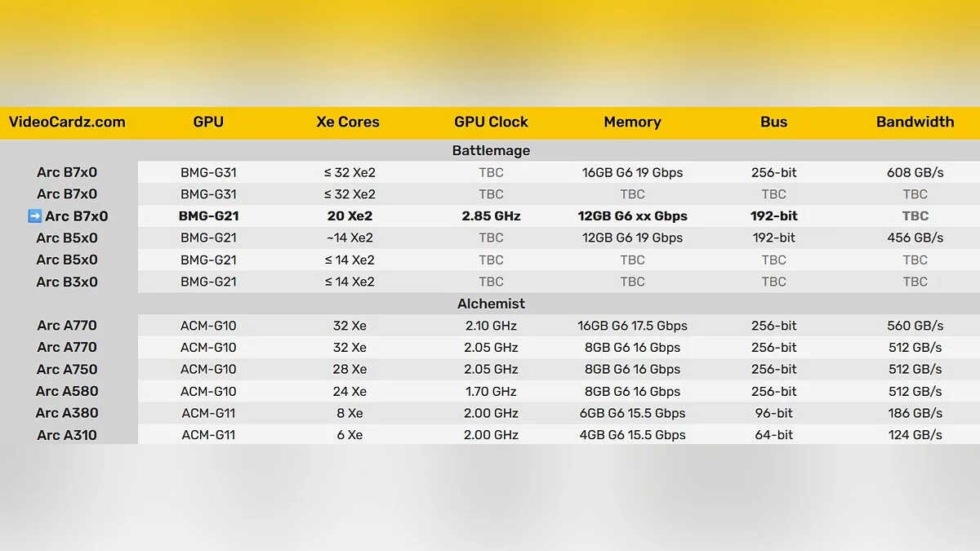
Task: Click the Arc A310 row label
Action: click(x=67, y=435)
